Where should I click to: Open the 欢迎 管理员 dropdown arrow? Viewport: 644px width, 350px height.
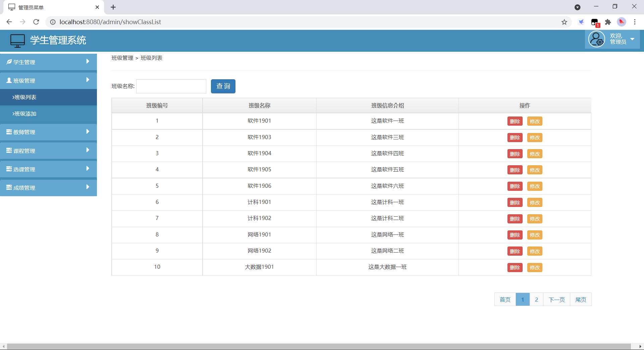632,39
